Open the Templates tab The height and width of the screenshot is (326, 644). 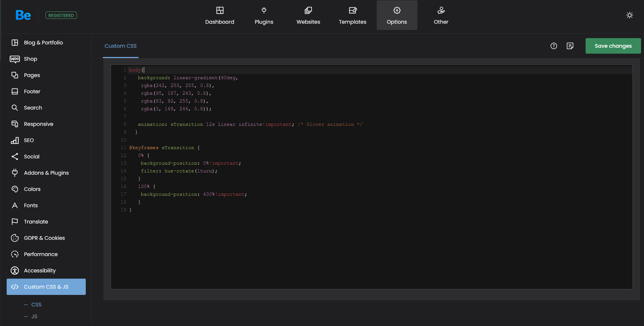click(x=353, y=15)
